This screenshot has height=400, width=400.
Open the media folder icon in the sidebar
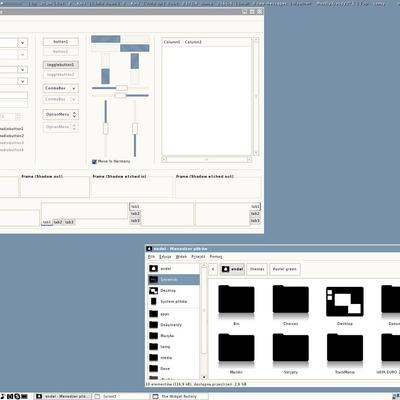coord(154,357)
